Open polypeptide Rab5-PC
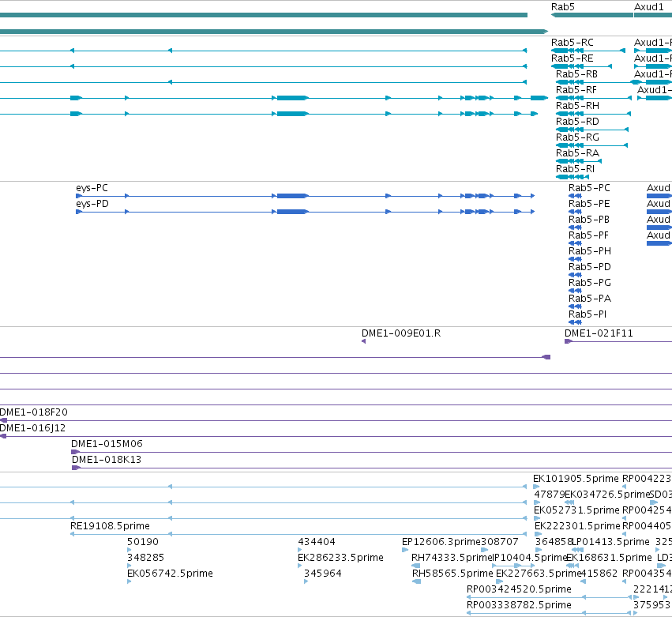This screenshot has width=672, height=617. (x=589, y=188)
